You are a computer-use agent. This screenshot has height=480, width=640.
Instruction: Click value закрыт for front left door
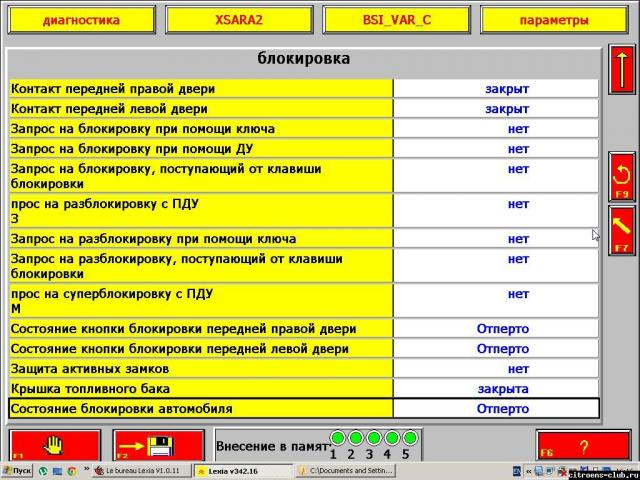point(507,109)
